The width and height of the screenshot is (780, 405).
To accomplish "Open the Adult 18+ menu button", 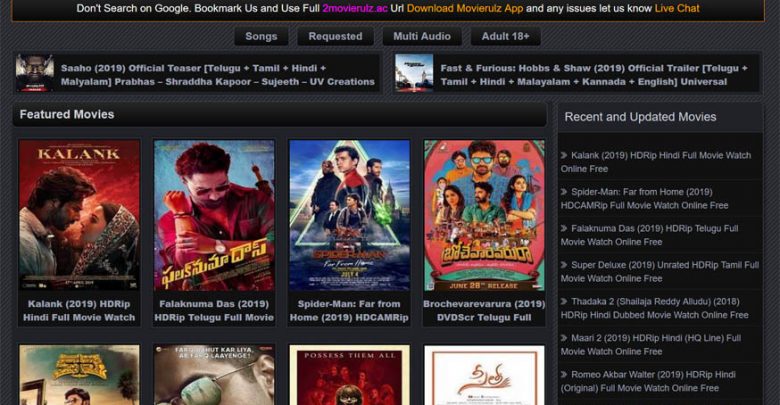I will tap(505, 36).
